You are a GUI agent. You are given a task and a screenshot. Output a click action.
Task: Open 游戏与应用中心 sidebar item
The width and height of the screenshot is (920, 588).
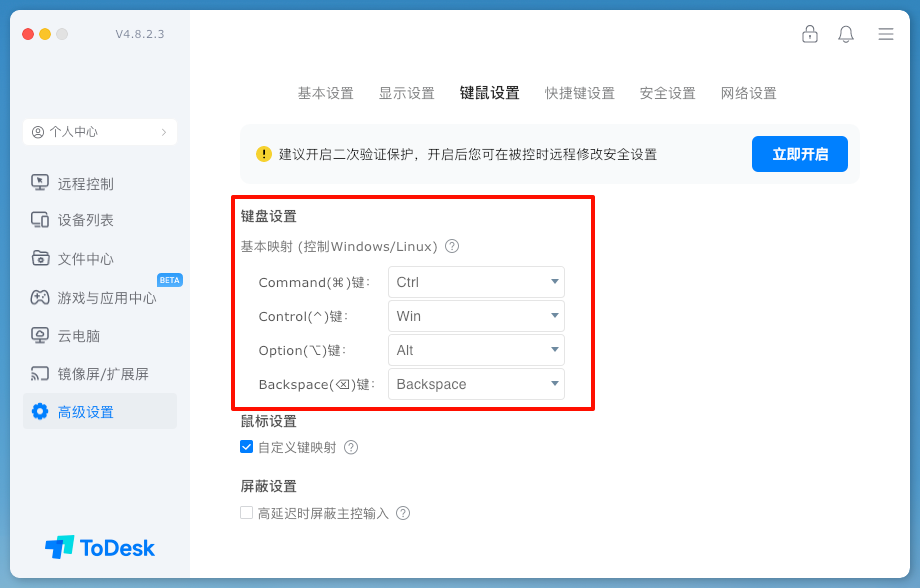click(x=107, y=298)
